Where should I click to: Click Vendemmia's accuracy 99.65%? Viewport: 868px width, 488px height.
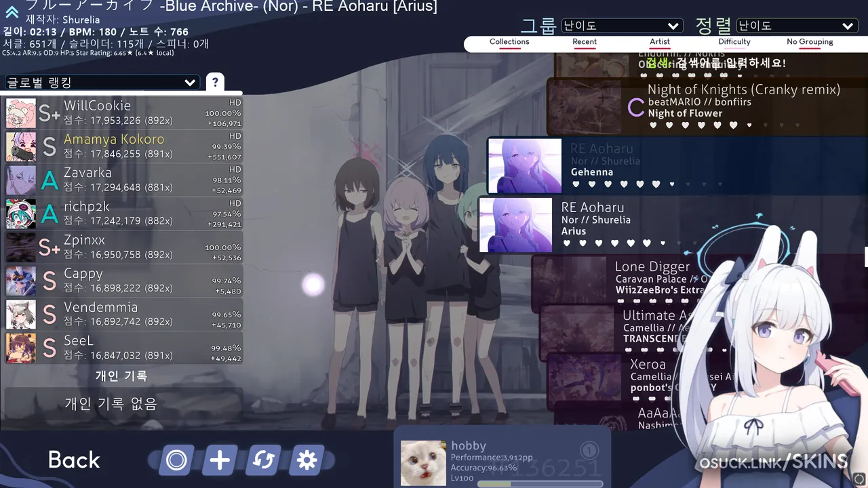point(226,314)
